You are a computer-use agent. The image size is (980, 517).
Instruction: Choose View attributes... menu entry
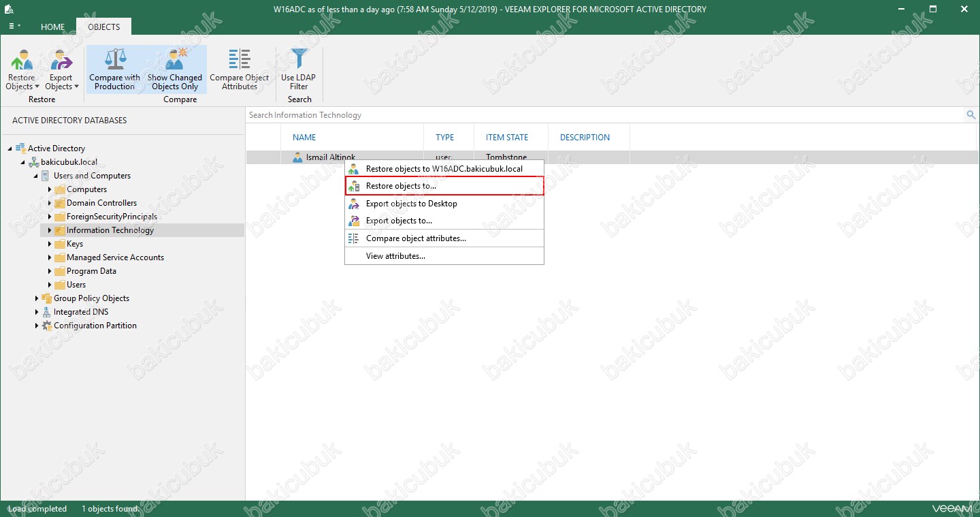(444, 256)
